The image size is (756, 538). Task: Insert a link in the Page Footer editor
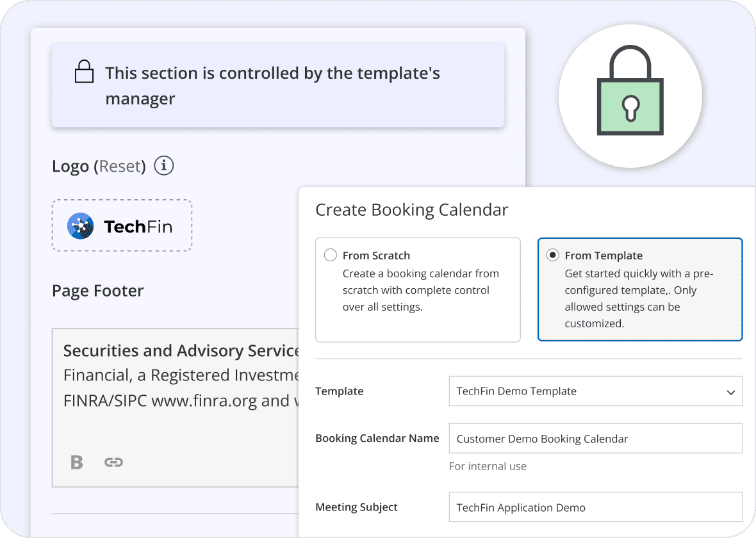tap(114, 462)
